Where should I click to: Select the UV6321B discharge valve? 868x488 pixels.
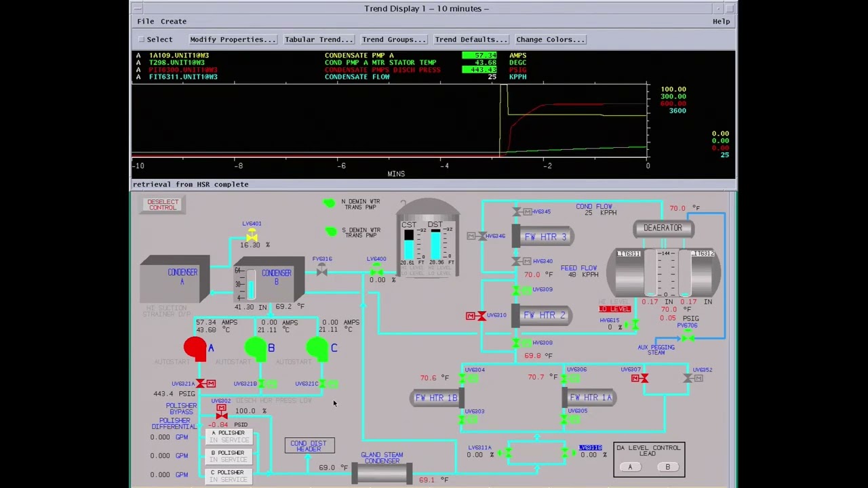point(266,384)
